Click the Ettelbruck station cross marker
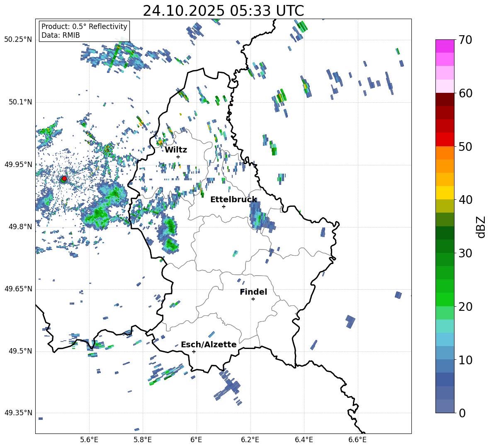 pyautogui.click(x=224, y=206)
